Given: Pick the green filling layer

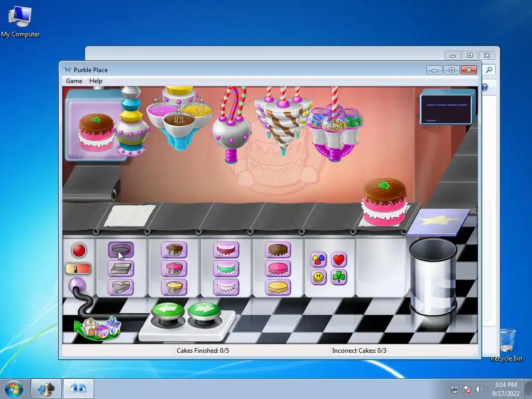Looking at the screenshot, I should (x=226, y=269).
